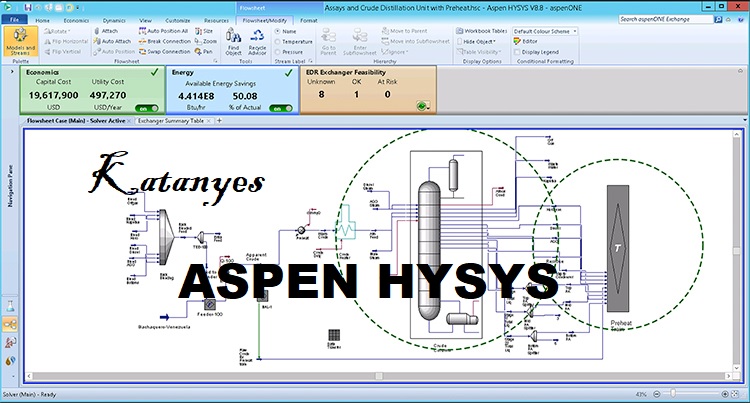Viewport: 750px width, 403px height.
Task: Click the flowsheet vertical scrollbar
Action: click(x=737, y=251)
